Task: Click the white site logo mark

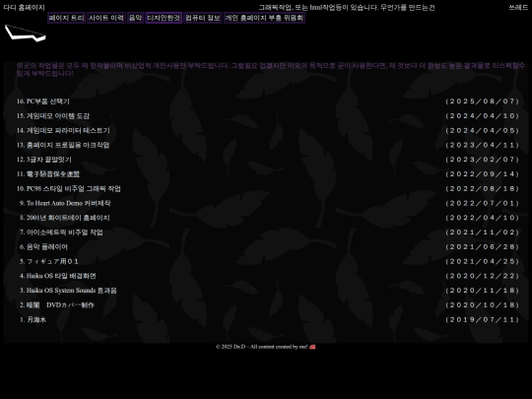Action: [25, 33]
